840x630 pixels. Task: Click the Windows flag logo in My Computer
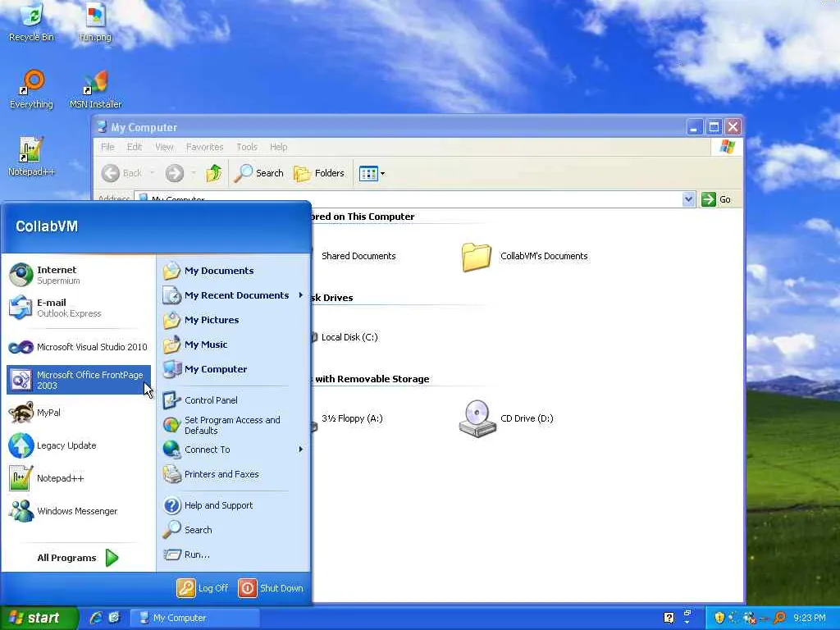pyautogui.click(x=727, y=146)
